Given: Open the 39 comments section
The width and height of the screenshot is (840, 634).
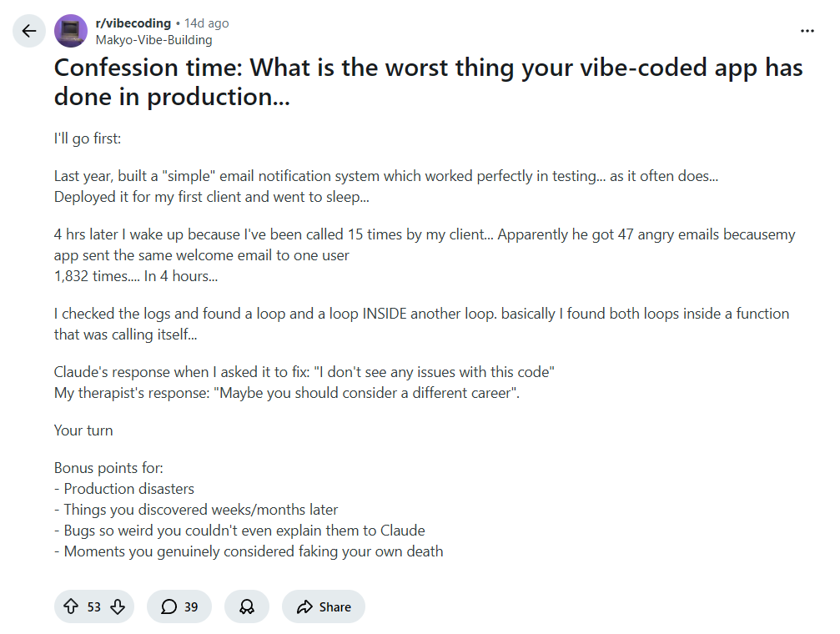Looking at the screenshot, I should point(179,606).
